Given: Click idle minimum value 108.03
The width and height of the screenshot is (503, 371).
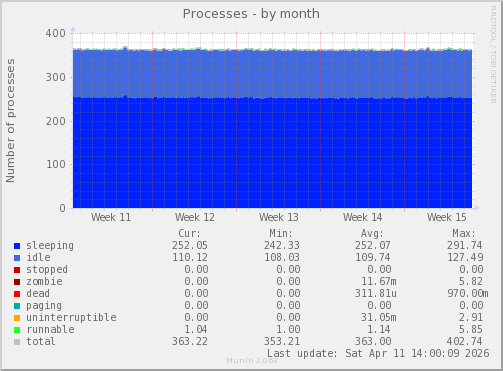Looking at the screenshot, I should tap(282, 258).
